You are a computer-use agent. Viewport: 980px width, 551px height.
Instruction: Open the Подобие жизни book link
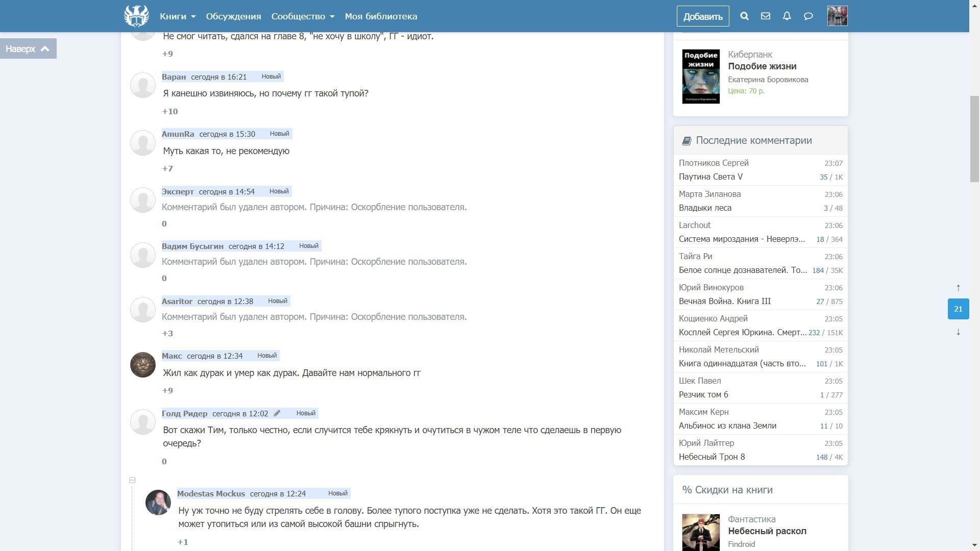pos(762,66)
